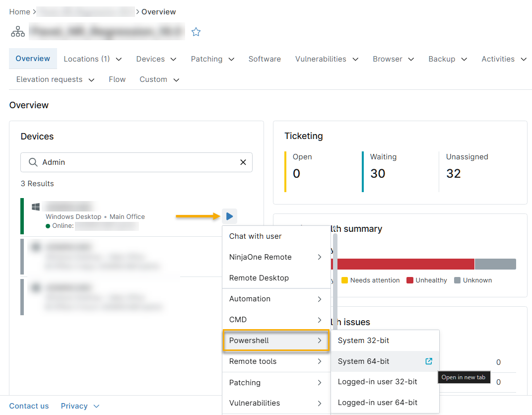Click the organization hierarchy icon
The image size is (532, 415).
[x=18, y=32]
